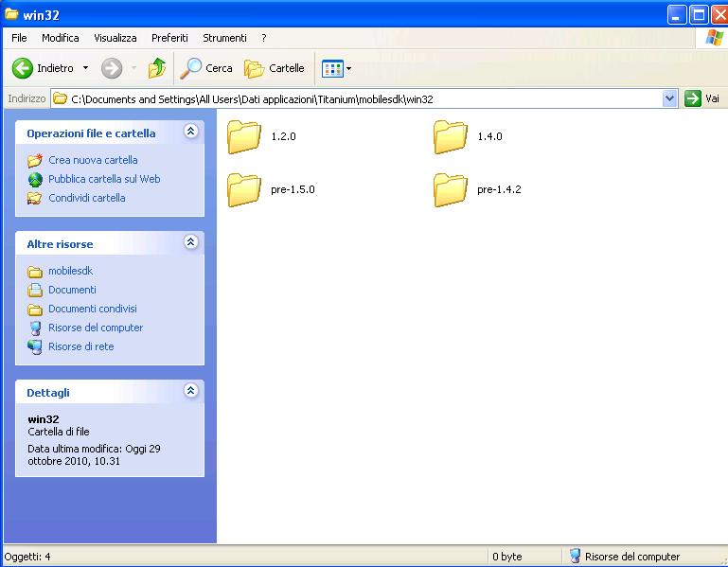The width and height of the screenshot is (728, 567).
Task: Expand the address bar dropdown
Action: point(669,98)
